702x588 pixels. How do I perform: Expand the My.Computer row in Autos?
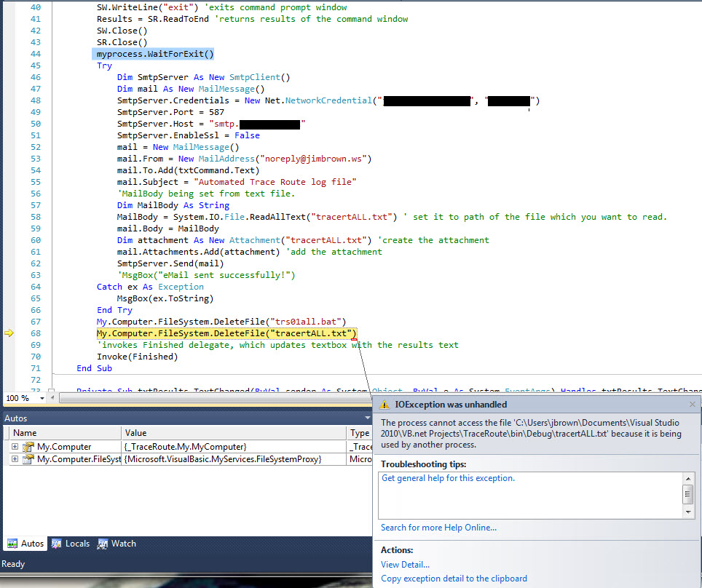(15, 447)
